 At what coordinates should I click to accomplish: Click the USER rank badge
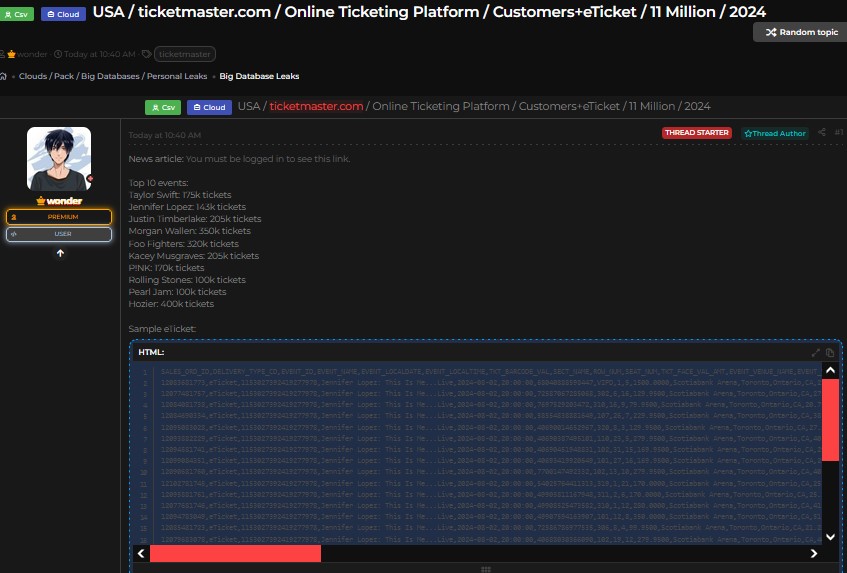click(59, 234)
